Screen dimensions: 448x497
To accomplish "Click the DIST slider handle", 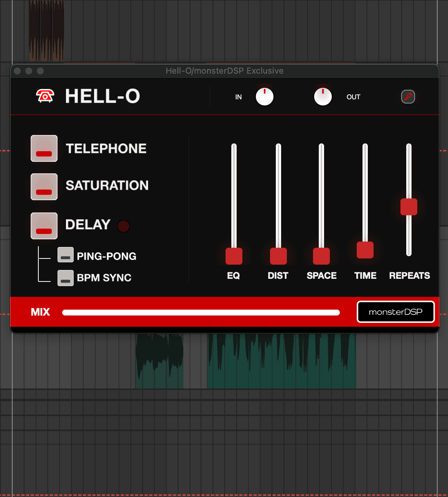I will (x=278, y=256).
